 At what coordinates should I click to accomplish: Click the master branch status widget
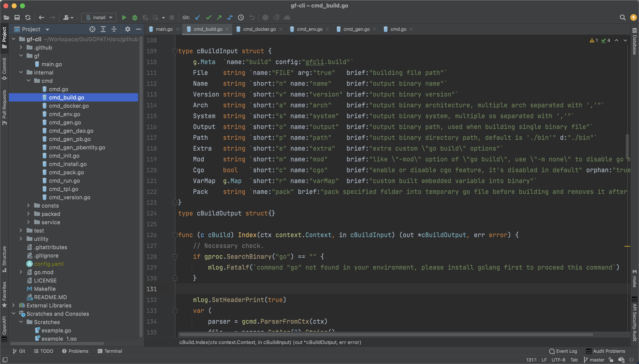[594, 360]
